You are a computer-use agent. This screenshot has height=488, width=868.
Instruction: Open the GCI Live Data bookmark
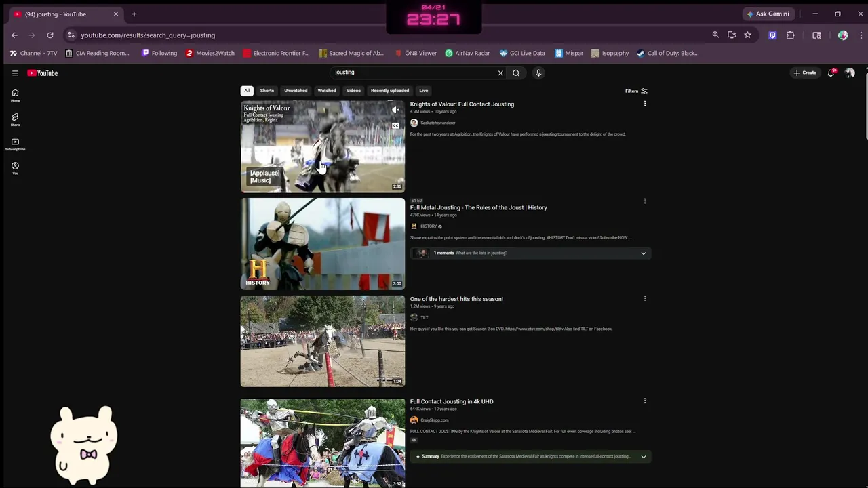(x=522, y=53)
